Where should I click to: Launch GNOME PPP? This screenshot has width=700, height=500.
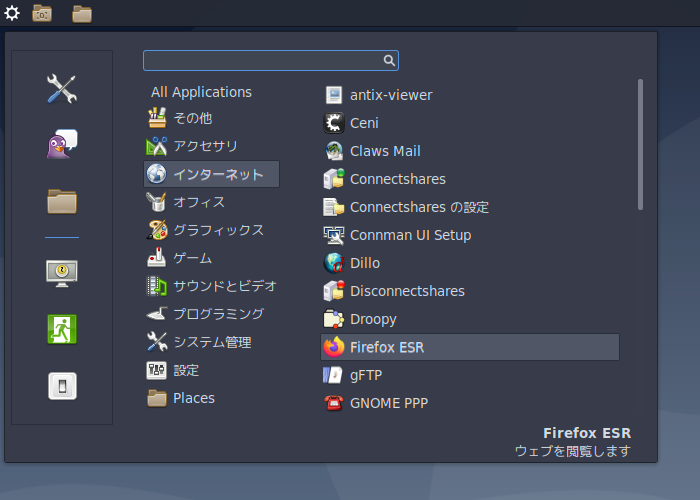pyautogui.click(x=470, y=403)
